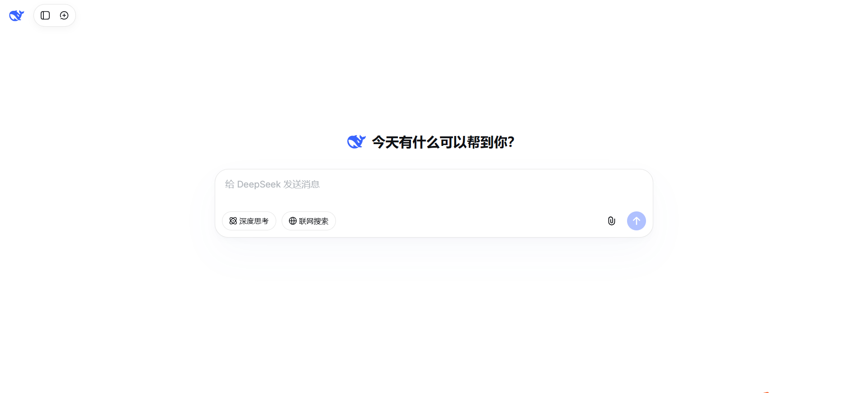
Task: Attach a file using the paperclip icon
Action: 611,221
